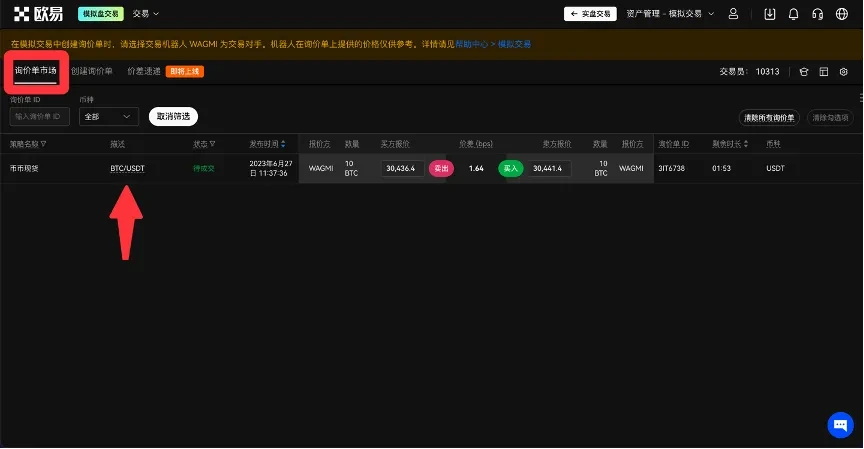Image resolution: width=864 pixels, height=449 pixels.
Task: Open the layout panel icon
Action: (823, 72)
